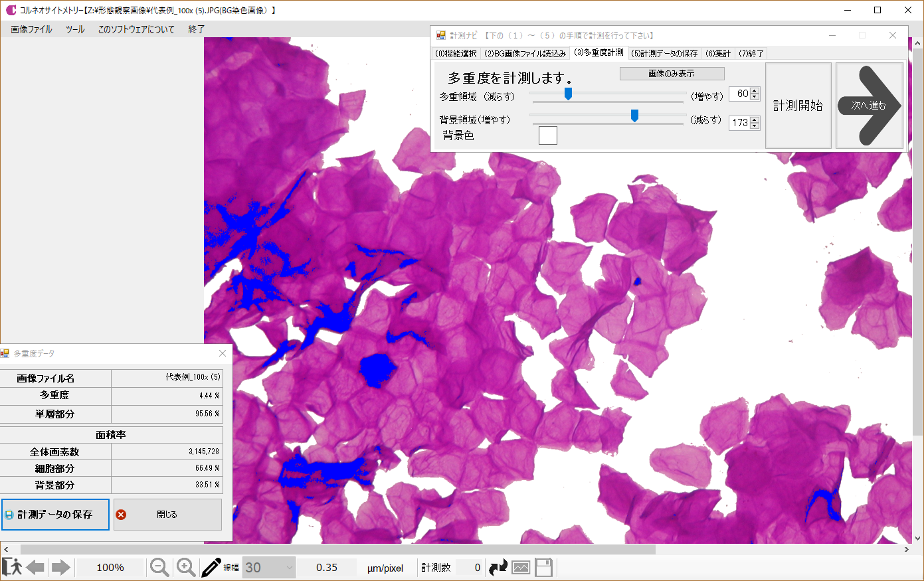Switch to the (5)計測データの保存 tab
Image resolution: width=924 pixels, height=581 pixels.
664,53
